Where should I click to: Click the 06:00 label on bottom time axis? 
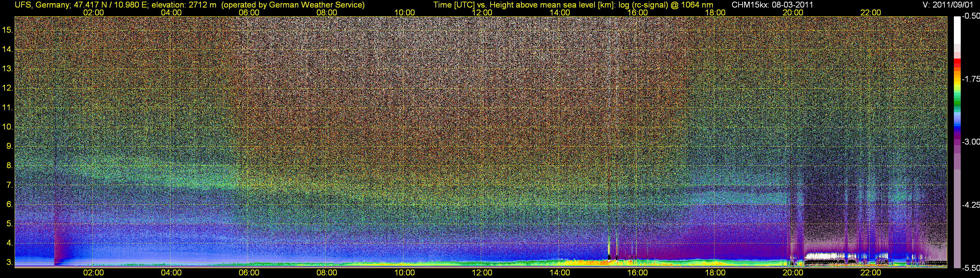pos(249,273)
